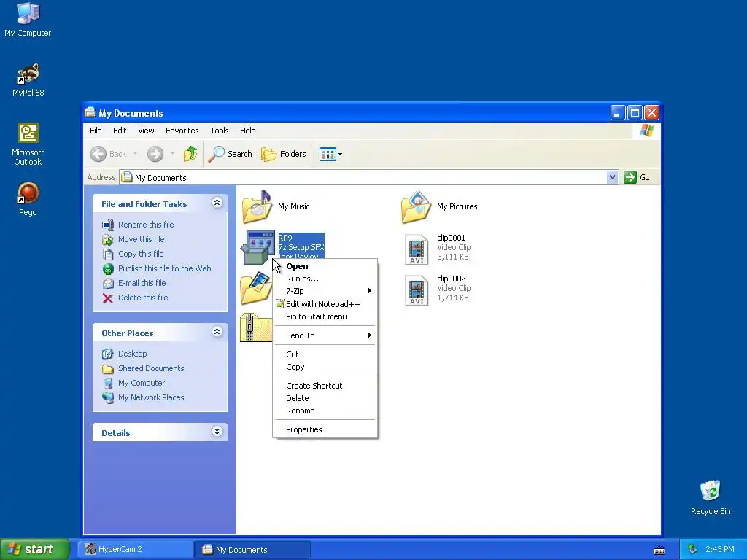Choose Edit with Notepad++
Image resolution: width=747 pixels, height=560 pixels.
click(325, 304)
